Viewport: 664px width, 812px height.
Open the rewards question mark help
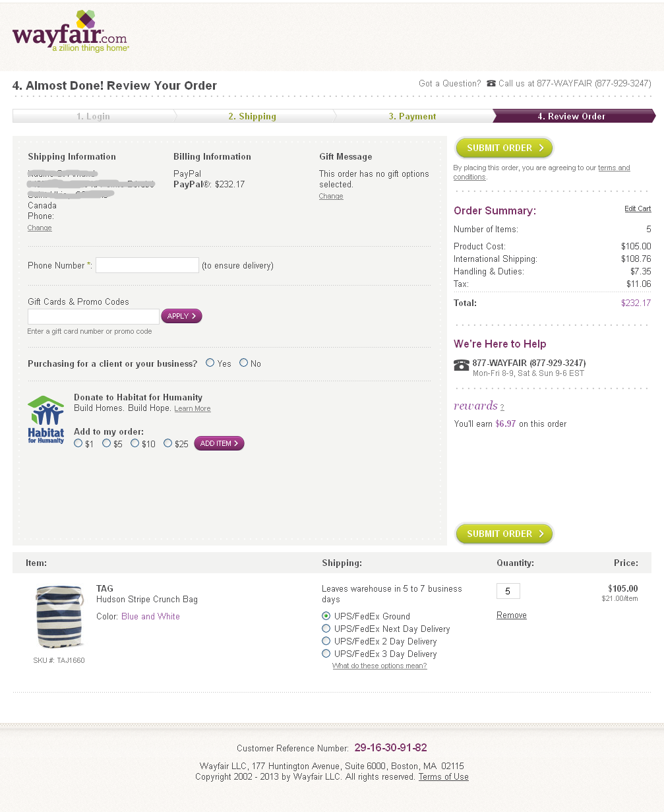click(502, 408)
